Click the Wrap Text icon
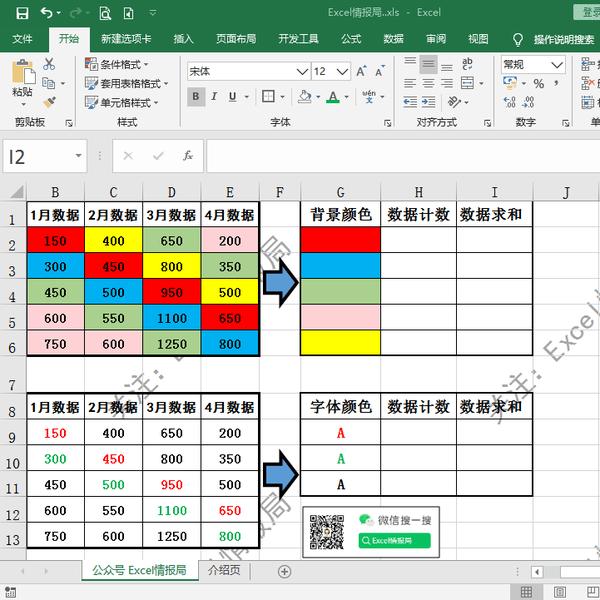 point(467,64)
